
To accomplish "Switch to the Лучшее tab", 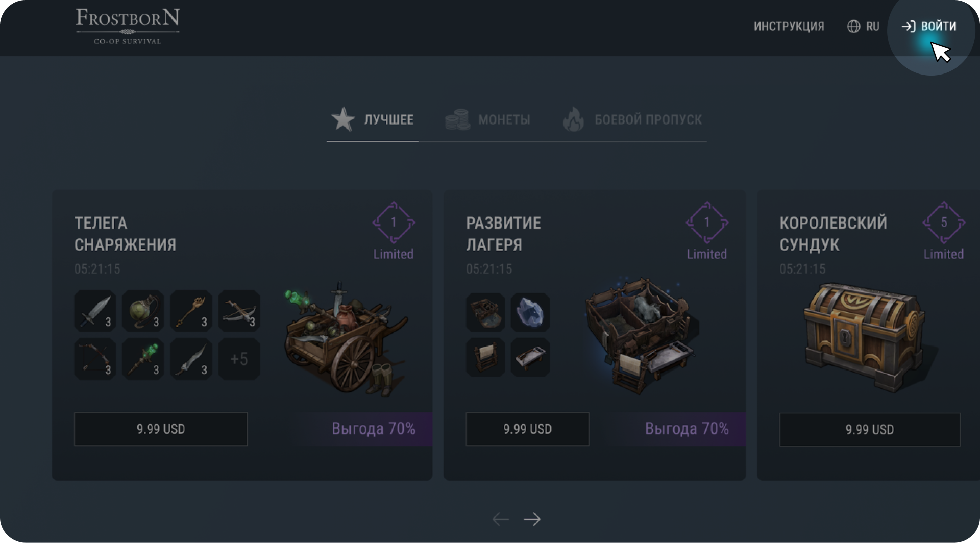I will [x=373, y=120].
